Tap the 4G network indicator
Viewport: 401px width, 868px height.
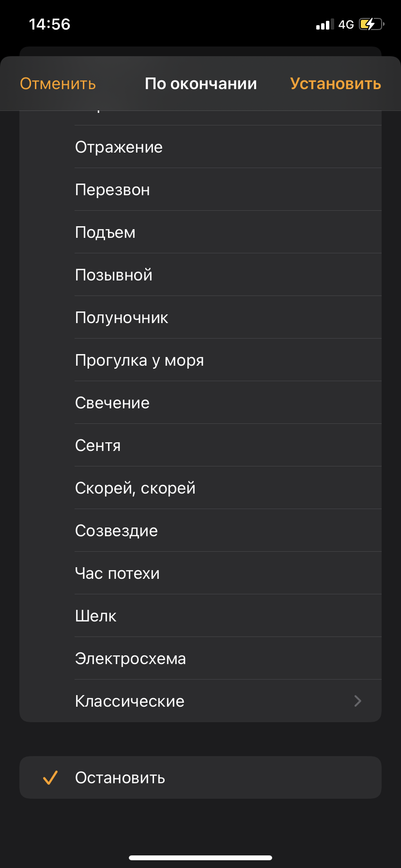(x=346, y=24)
